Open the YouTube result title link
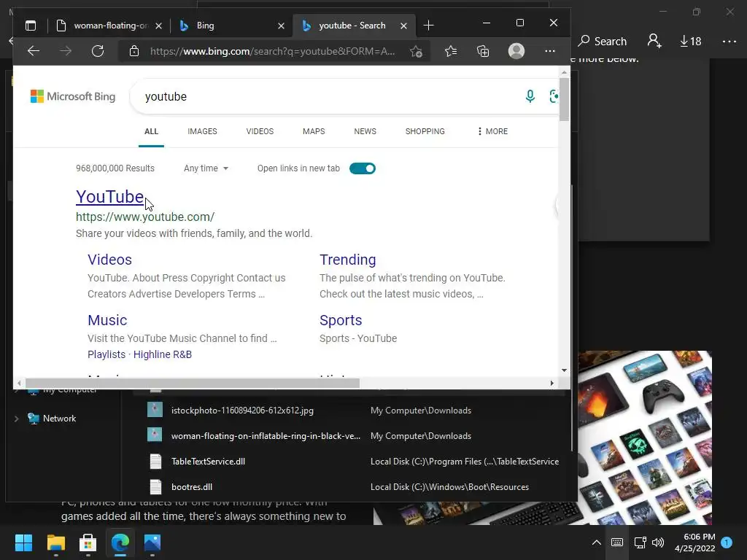 [109, 197]
